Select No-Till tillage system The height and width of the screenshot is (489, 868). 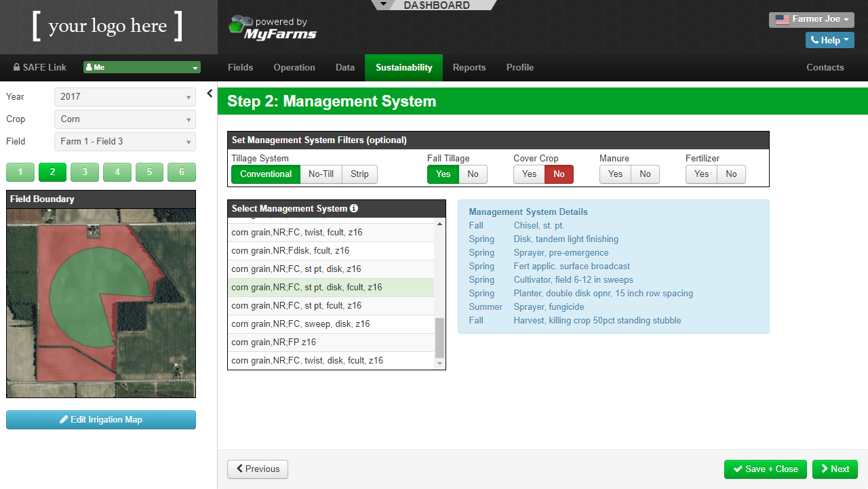click(321, 174)
